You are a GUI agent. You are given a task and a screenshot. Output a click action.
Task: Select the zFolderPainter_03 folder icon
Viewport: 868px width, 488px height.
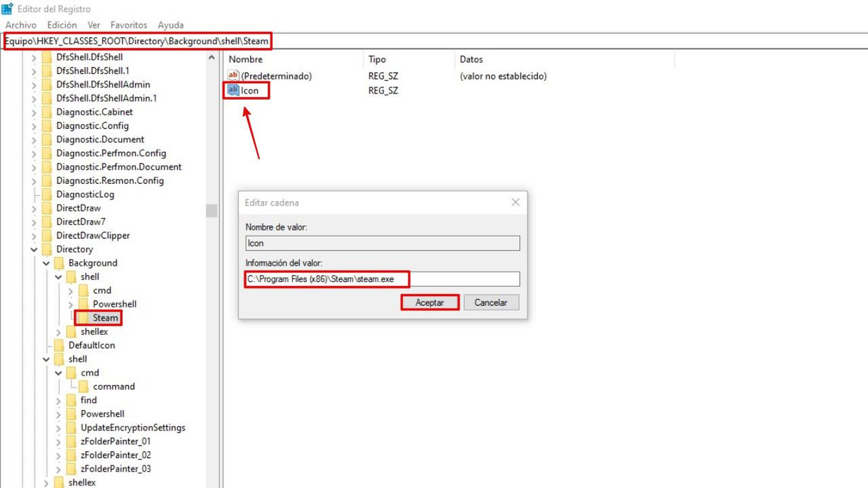71,469
